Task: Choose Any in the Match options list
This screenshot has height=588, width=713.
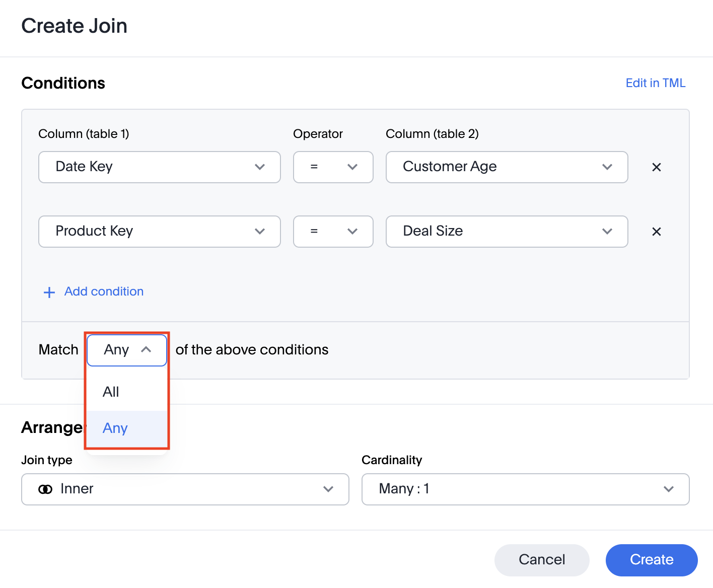Action: coord(115,428)
